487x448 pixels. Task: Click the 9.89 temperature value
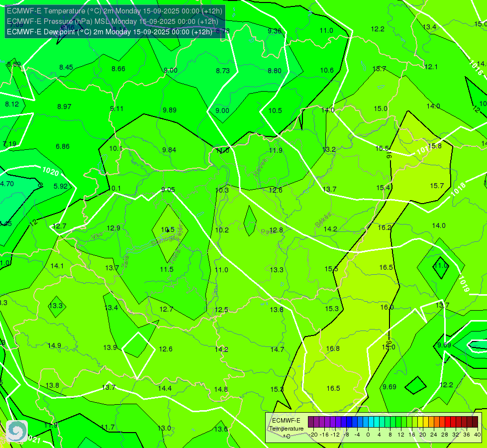170,110
